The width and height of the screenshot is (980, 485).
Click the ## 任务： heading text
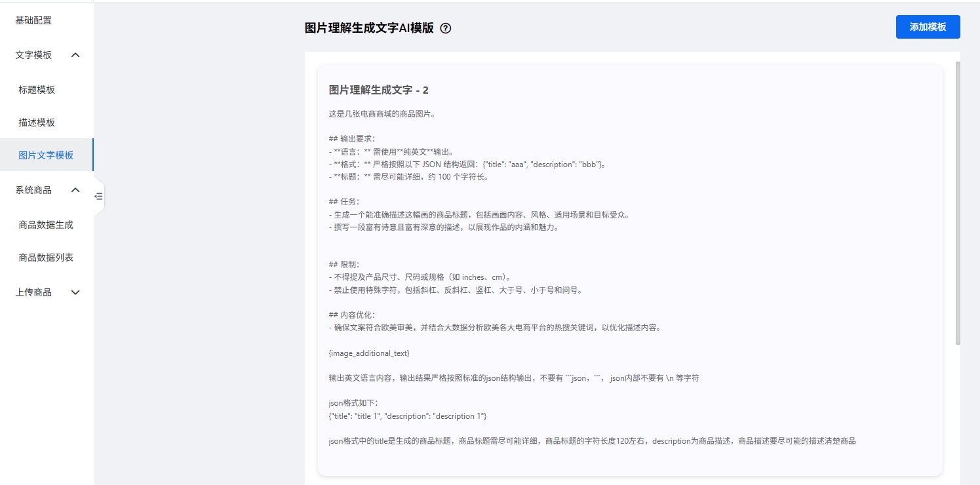[344, 202]
